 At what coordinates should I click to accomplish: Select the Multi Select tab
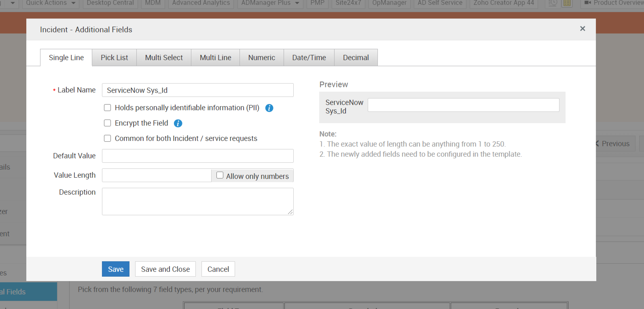pyautogui.click(x=164, y=57)
